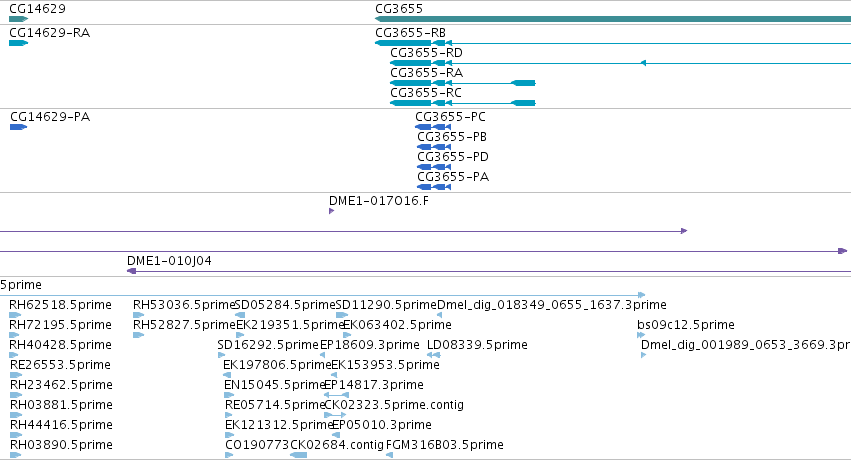Click the DME1-017O16.F label
Image resolution: width=851 pixels, height=460 pixels.
click(x=379, y=201)
